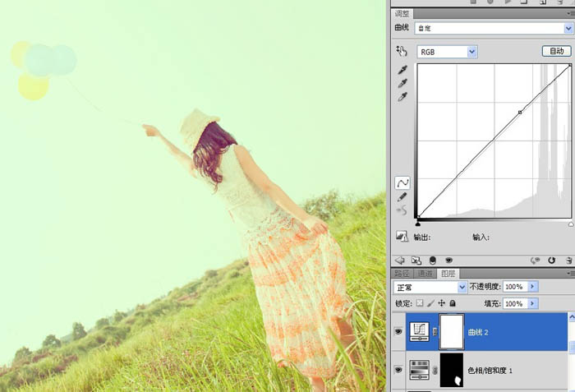The width and height of the screenshot is (575, 392).
Task: Hide the 色相/饱和度 1 layer
Action: pos(398,370)
